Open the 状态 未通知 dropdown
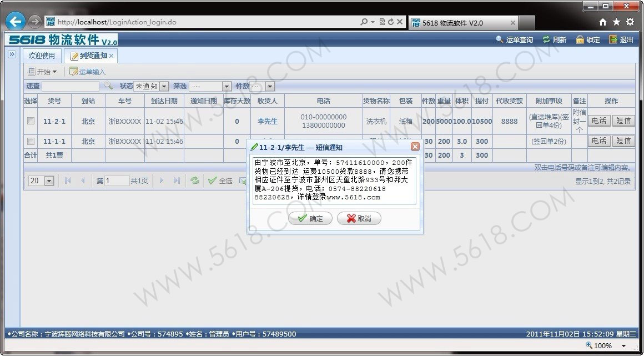The image size is (644, 356). pos(164,87)
